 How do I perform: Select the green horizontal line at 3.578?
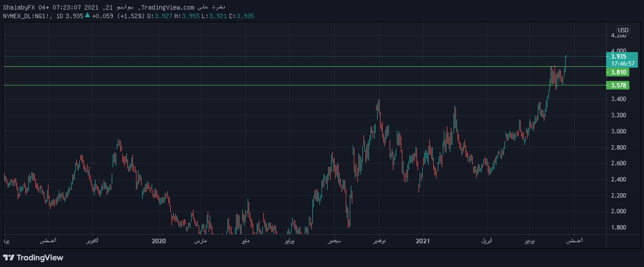303,85
